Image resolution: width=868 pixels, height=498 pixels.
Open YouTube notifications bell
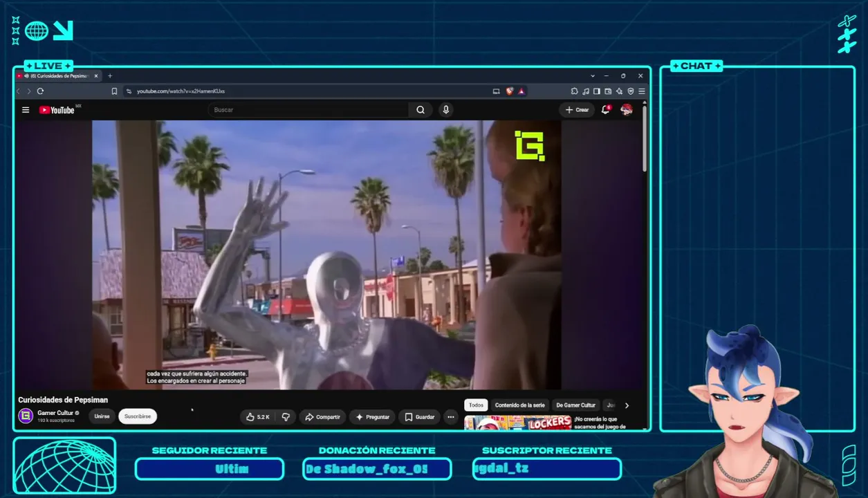pos(606,110)
